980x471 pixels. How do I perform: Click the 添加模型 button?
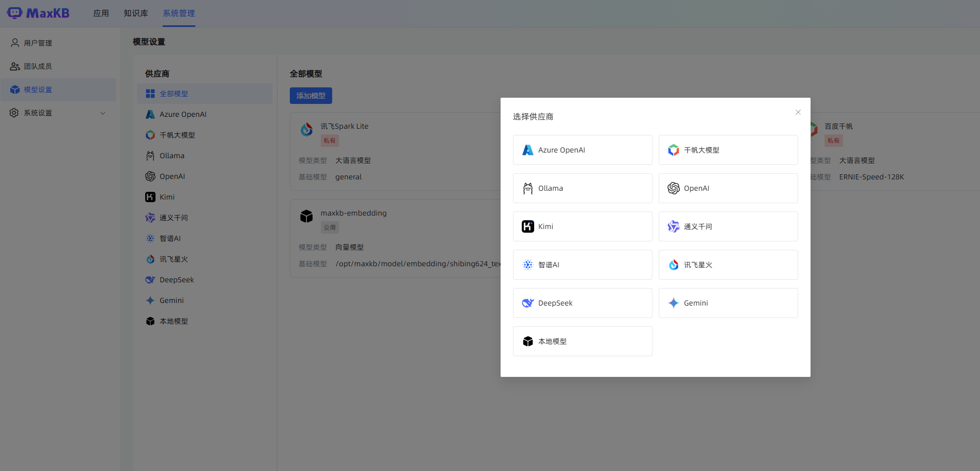[x=310, y=96]
